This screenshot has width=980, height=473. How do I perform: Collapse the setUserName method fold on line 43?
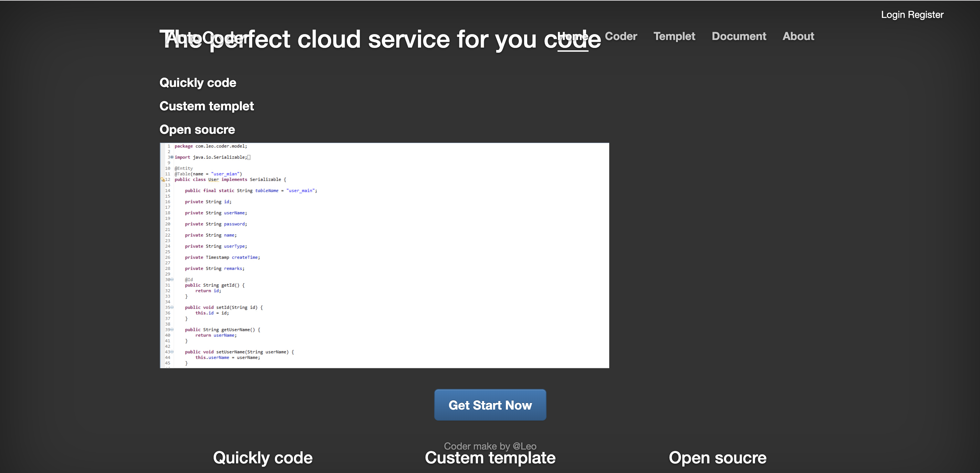pyautogui.click(x=172, y=352)
